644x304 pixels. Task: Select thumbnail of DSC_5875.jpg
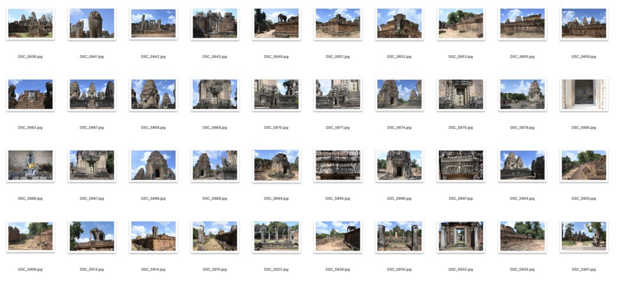tap(461, 94)
